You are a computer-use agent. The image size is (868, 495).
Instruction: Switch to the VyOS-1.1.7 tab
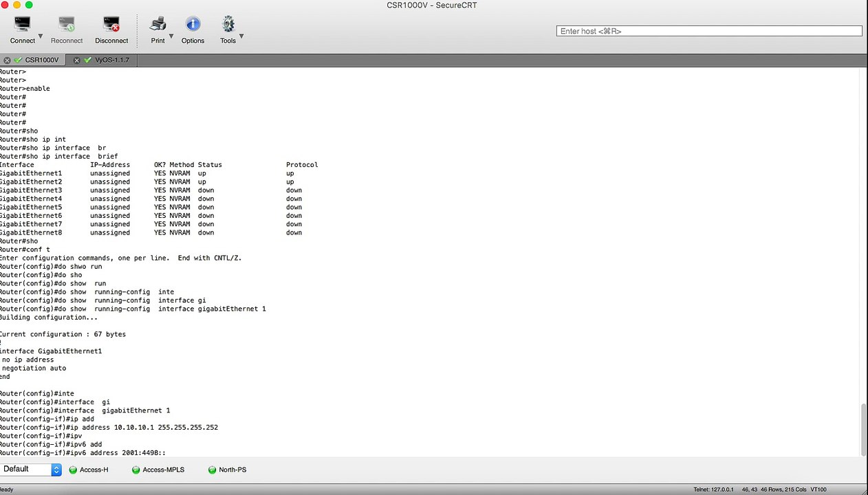(x=111, y=60)
